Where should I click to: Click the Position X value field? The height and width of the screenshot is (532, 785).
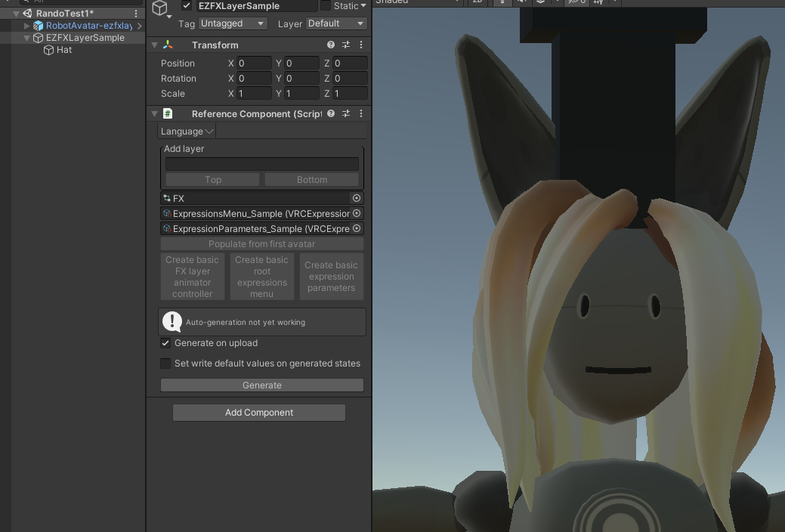[x=255, y=63]
